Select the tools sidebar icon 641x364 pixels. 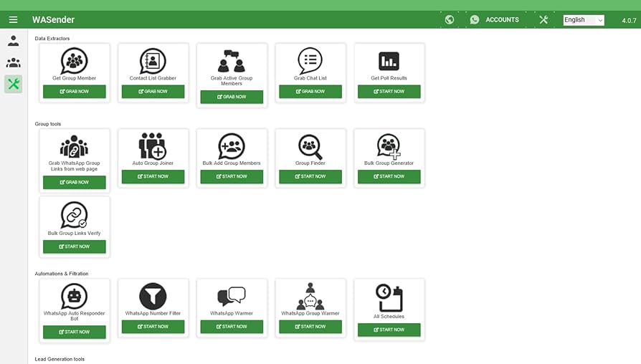[x=13, y=84]
